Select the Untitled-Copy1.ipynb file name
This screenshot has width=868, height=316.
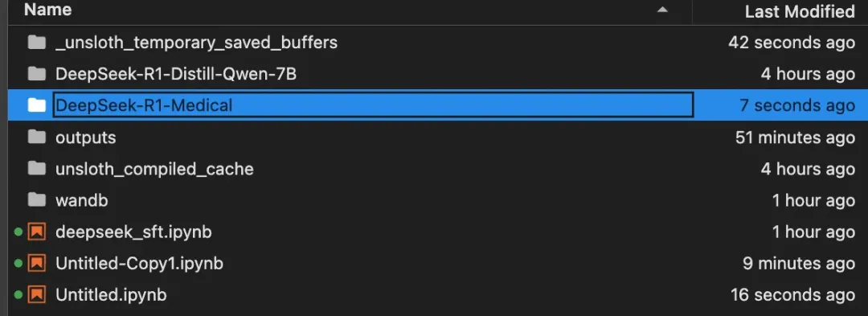[139, 264]
